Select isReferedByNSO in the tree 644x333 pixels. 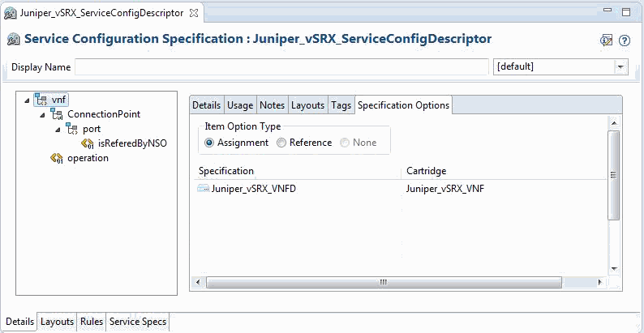point(133,143)
